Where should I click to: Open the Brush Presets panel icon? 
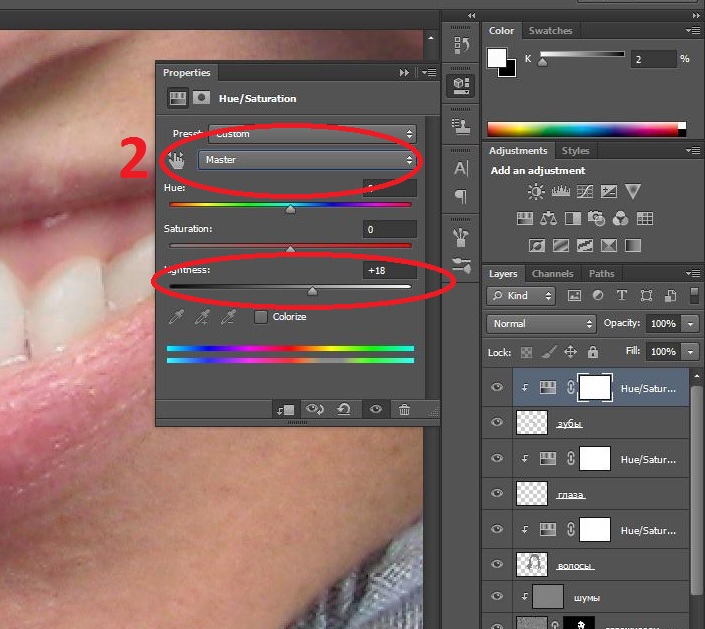461,238
